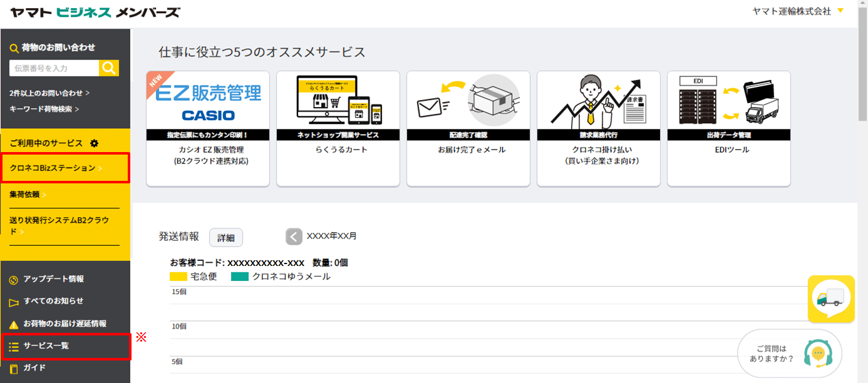This screenshot has width=868, height=383.
Task: Click the ヤマト ビジネス メンバーズ logo
Action: click(95, 12)
